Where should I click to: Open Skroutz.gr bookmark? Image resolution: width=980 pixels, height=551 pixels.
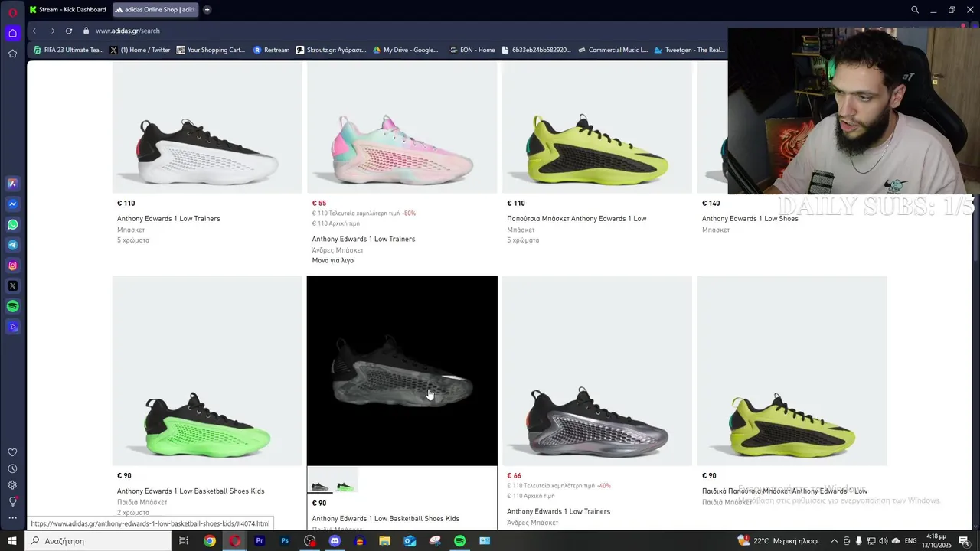click(x=331, y=50)
